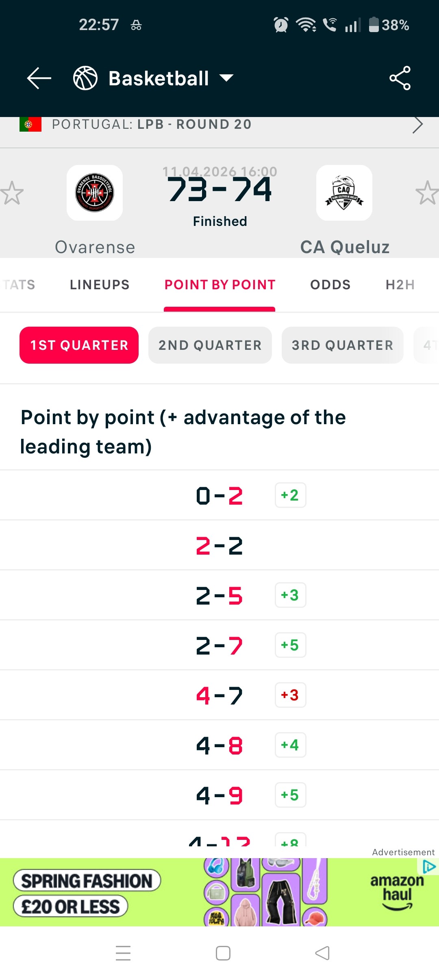
Task: Select the 2ND QUARTER button
Action: (x=210, y=345)
